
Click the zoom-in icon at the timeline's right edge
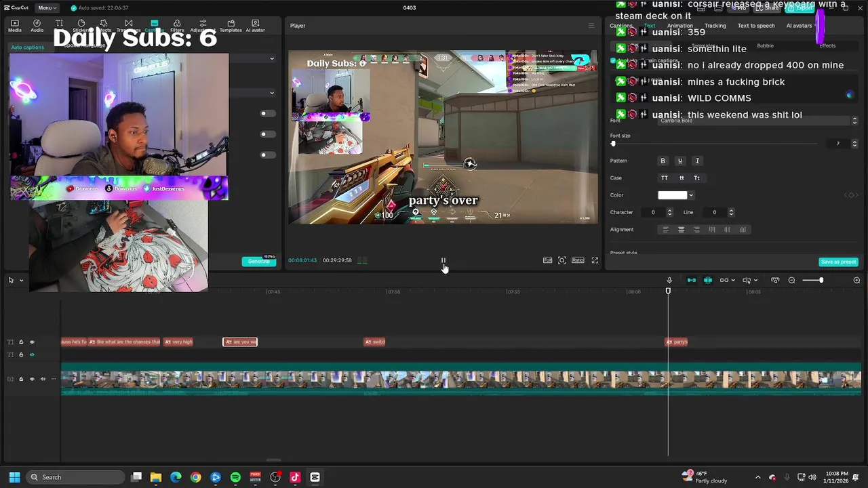coord(856,280)
